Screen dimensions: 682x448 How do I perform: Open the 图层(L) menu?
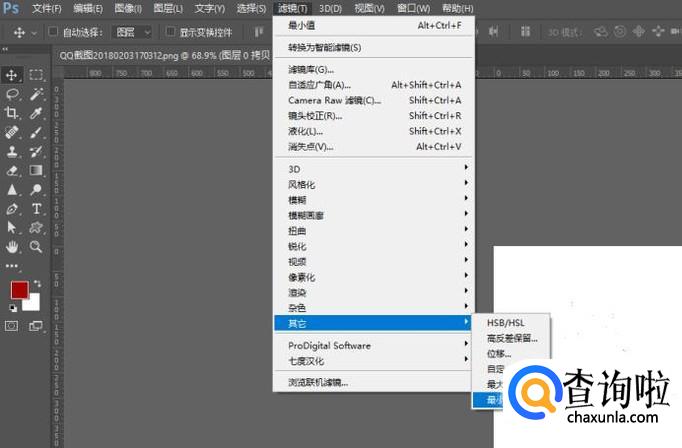click(168, 8)
